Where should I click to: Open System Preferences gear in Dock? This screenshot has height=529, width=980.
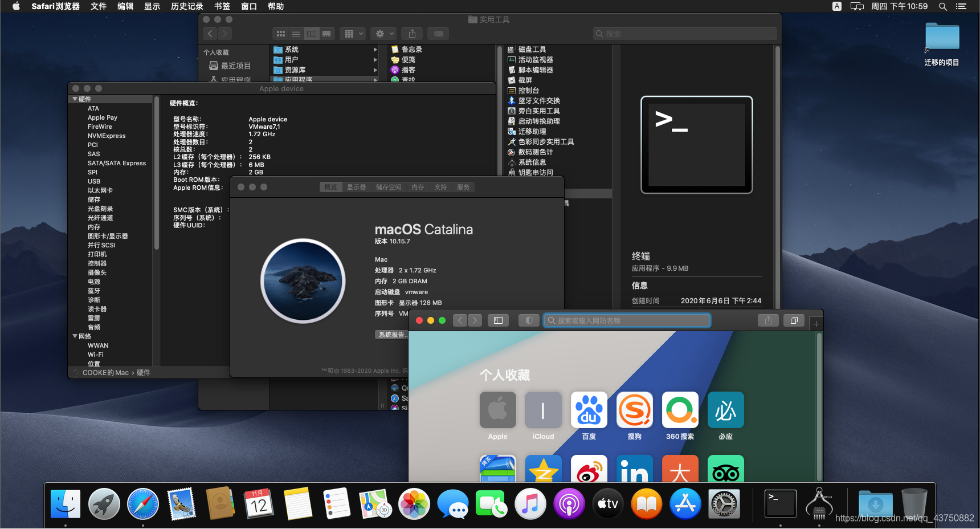724,504
